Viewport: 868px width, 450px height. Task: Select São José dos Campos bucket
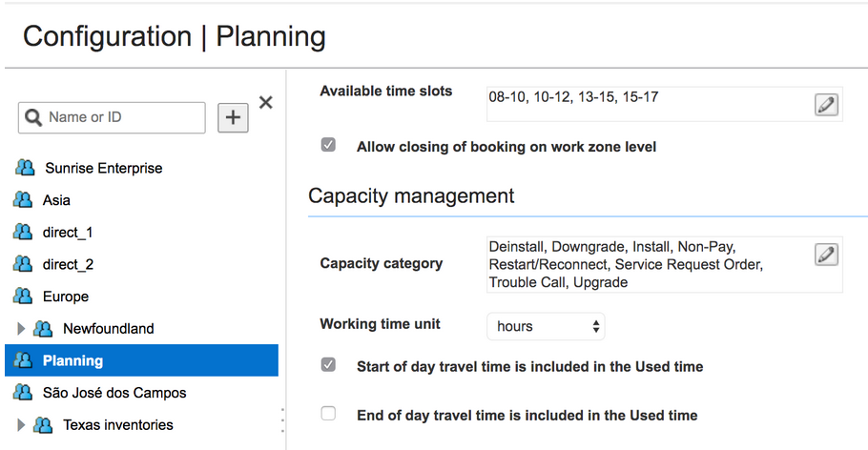[114, 393]
